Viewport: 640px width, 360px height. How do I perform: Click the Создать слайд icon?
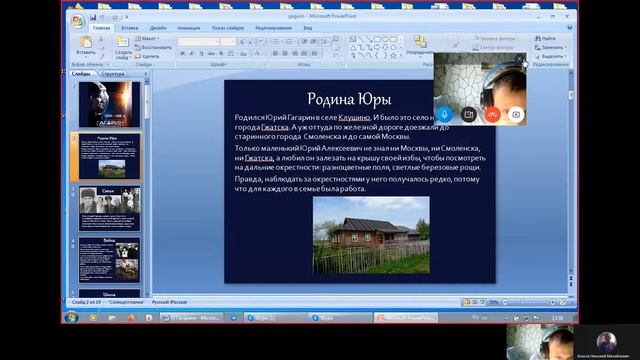click(x=122, y=42)
